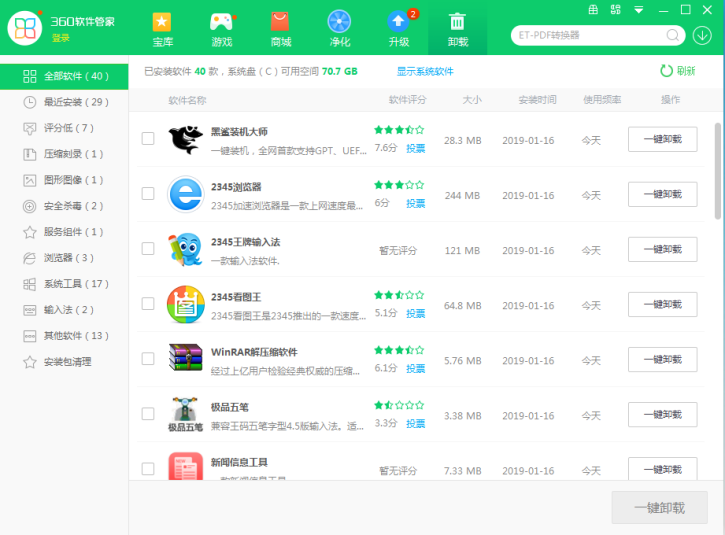Click the 刷新 refresh icon
Screen dimensions: 725x535
point(667,71)
